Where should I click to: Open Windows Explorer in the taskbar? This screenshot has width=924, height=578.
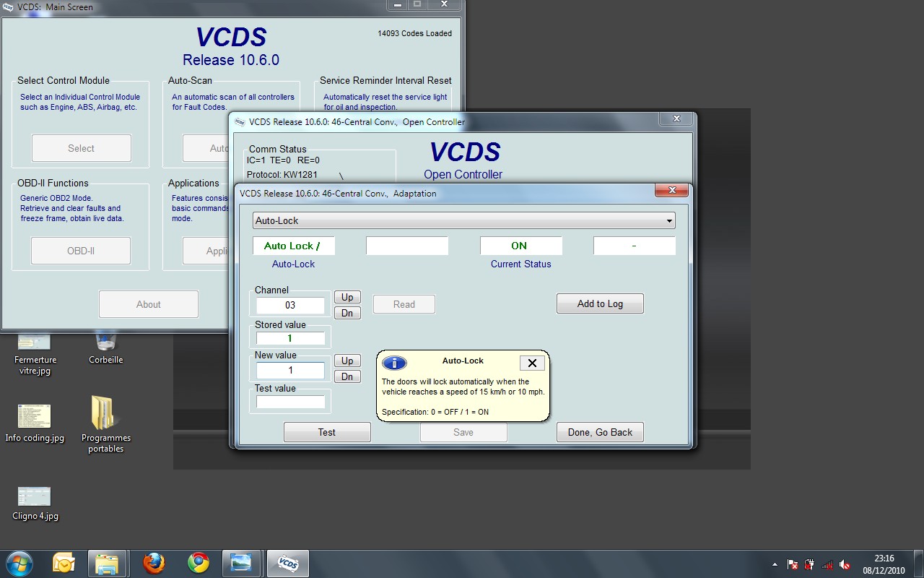click(107, 563)
